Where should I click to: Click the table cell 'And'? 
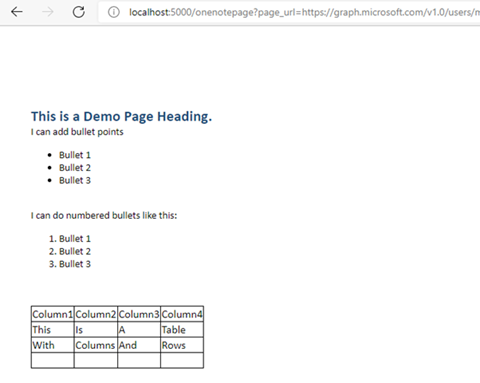(x=139, y=345)
